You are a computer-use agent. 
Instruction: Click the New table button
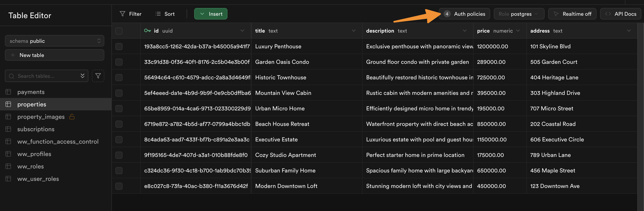55,55
